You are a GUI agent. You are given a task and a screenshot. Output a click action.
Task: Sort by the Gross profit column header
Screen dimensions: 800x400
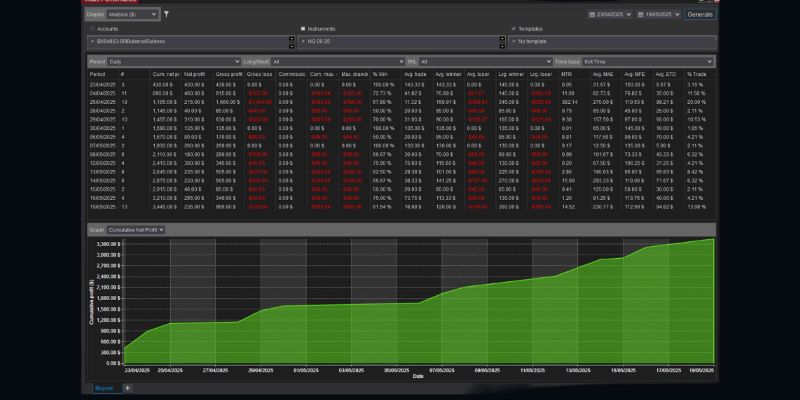229,74
